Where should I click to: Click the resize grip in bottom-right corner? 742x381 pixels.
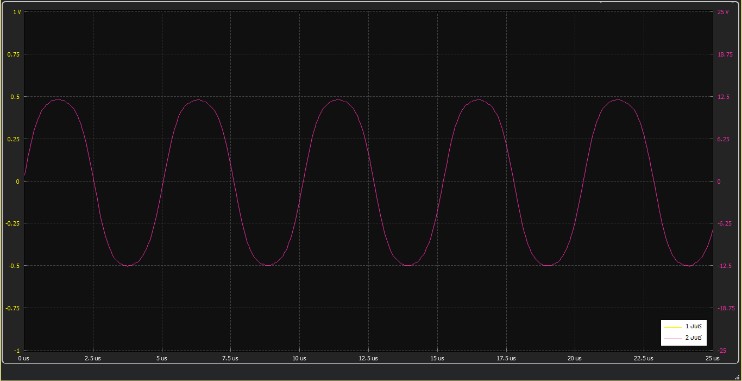[x=738, y=378]
